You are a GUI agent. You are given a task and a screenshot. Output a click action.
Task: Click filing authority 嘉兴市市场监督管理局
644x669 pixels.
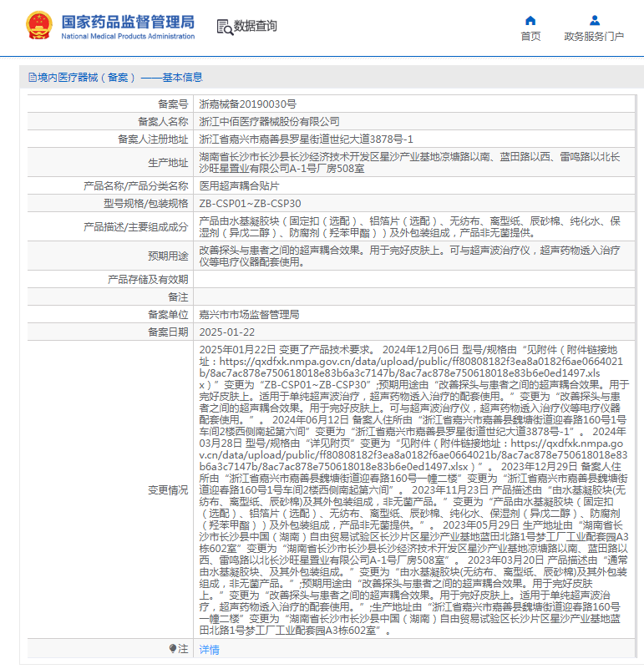pyautogui.click(x=249, y=315)
